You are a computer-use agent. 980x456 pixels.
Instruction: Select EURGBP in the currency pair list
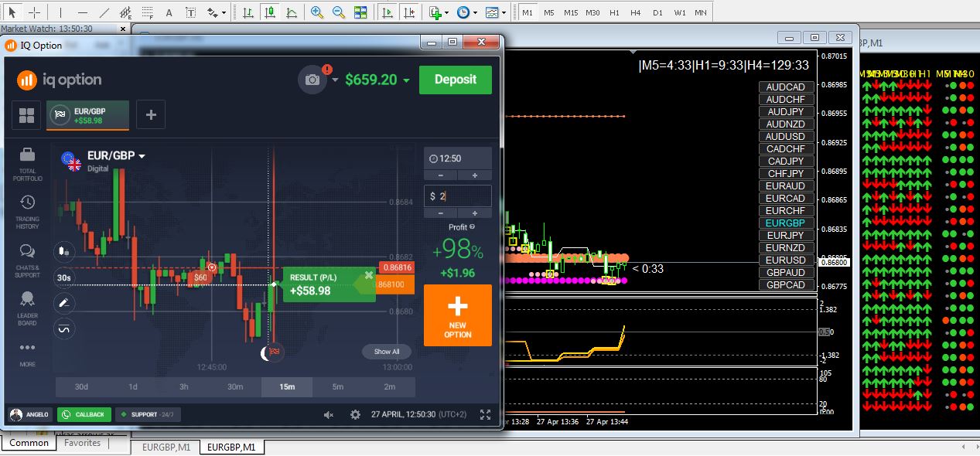tap(785, 223)
